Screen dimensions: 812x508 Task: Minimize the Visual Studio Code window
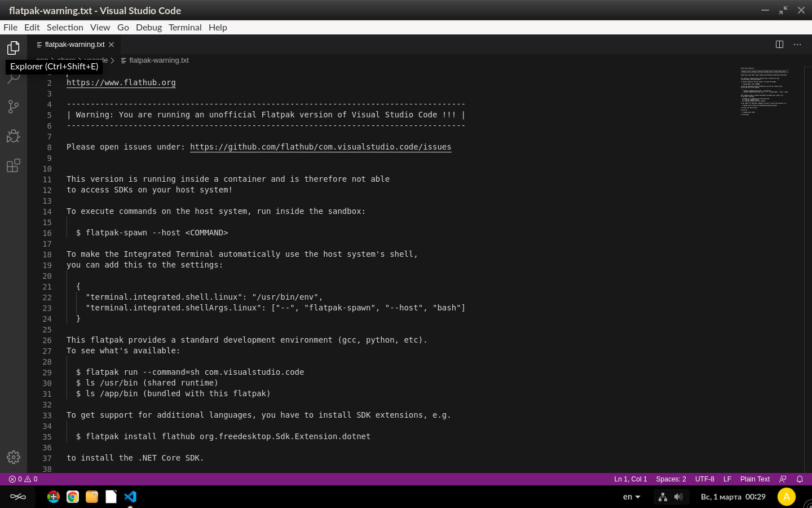(x=765, y=10)
